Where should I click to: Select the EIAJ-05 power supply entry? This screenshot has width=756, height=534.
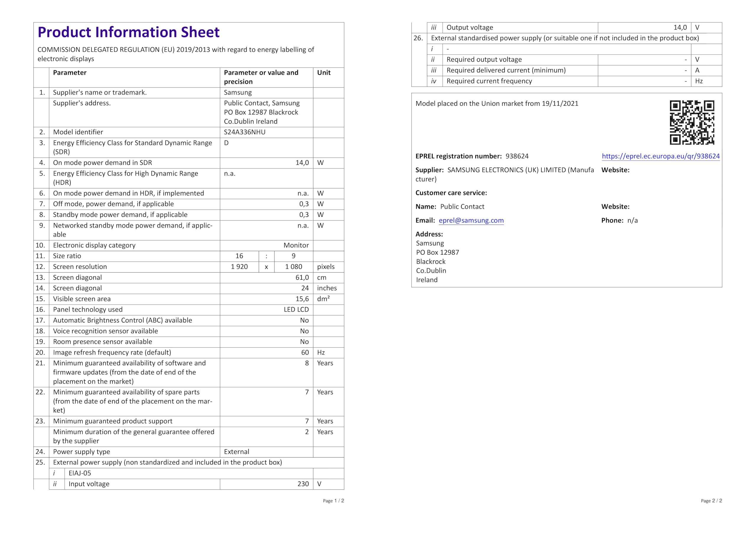point(80,473)
